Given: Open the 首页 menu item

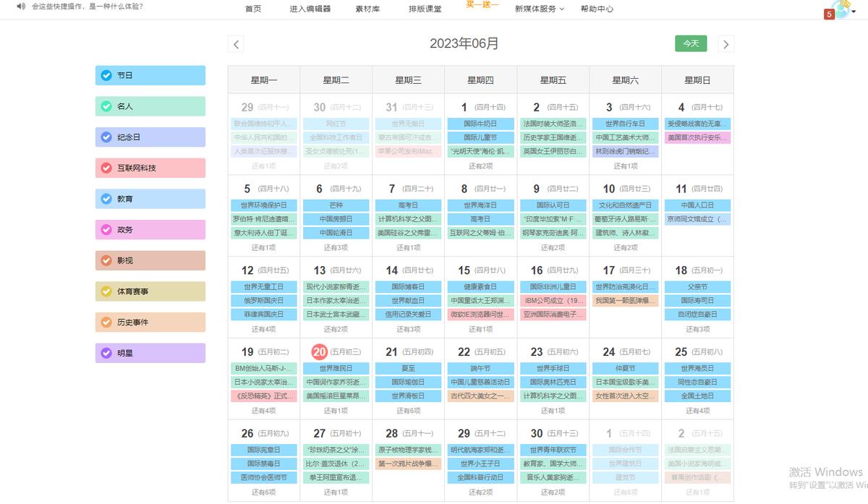Looking at the screenshot, I should click(252, 9).
